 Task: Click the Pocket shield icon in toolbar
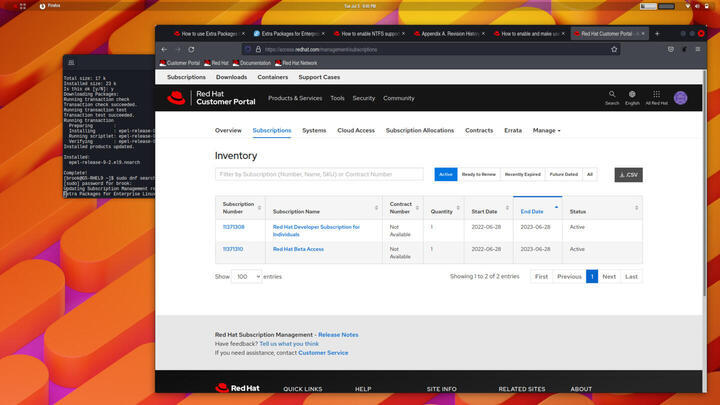click(671, 49)
